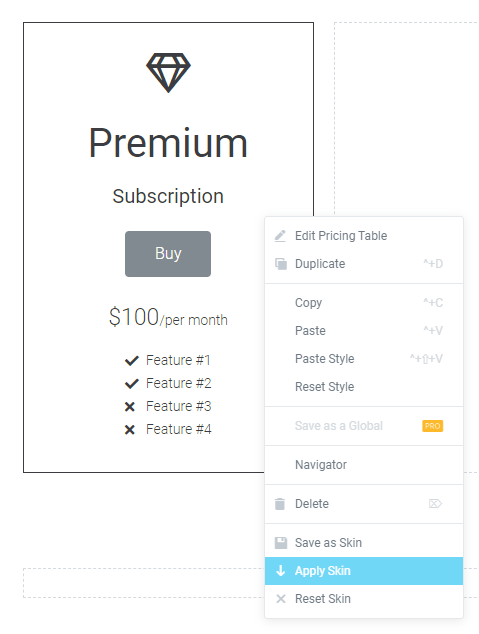Click the trash icon next to Delete

click(x=280, y=504)
